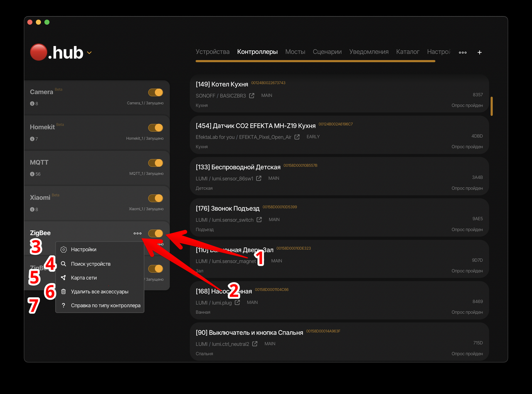Open the three-dot menu in the tab bar
532x394 pixels.
click(x=463, y=52)
